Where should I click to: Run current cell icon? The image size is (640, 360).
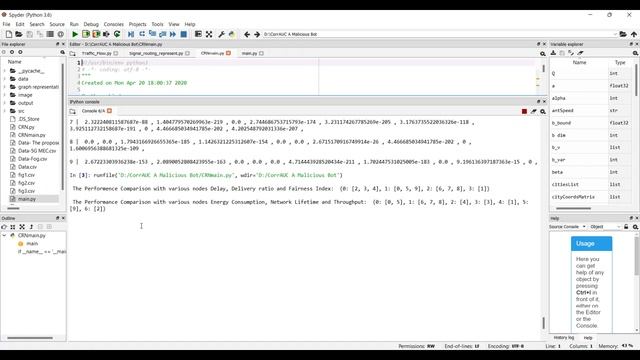86,34
